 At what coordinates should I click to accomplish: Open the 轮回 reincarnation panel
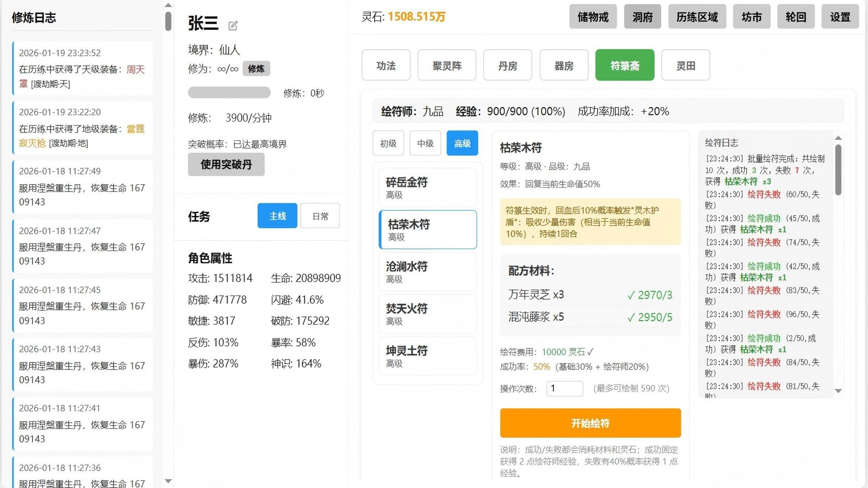[796, 17]
